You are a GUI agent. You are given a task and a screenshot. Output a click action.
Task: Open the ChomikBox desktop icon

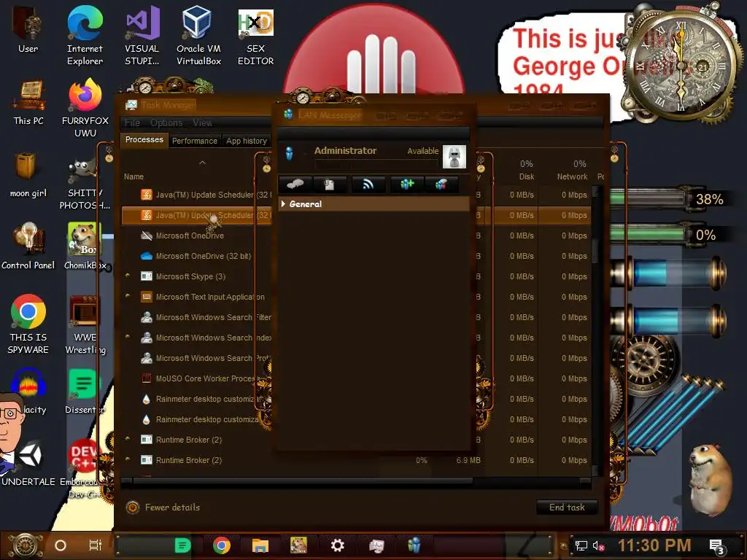(x=85, y=246)
